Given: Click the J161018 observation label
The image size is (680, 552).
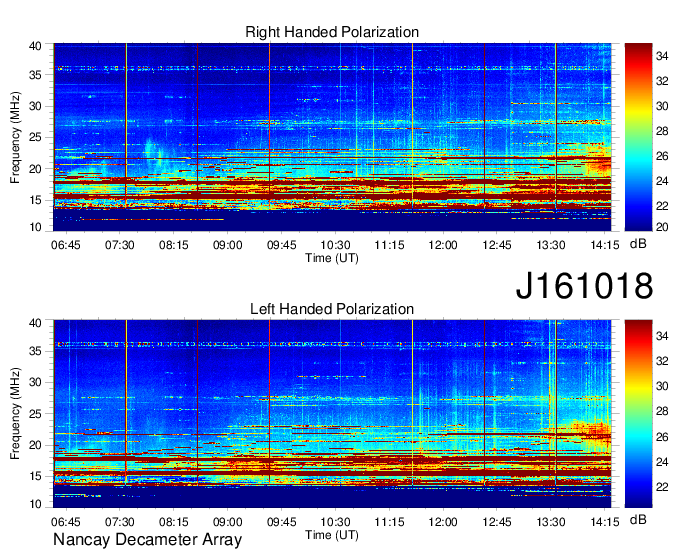Looking at the screenshot, I should coord(584,285).
